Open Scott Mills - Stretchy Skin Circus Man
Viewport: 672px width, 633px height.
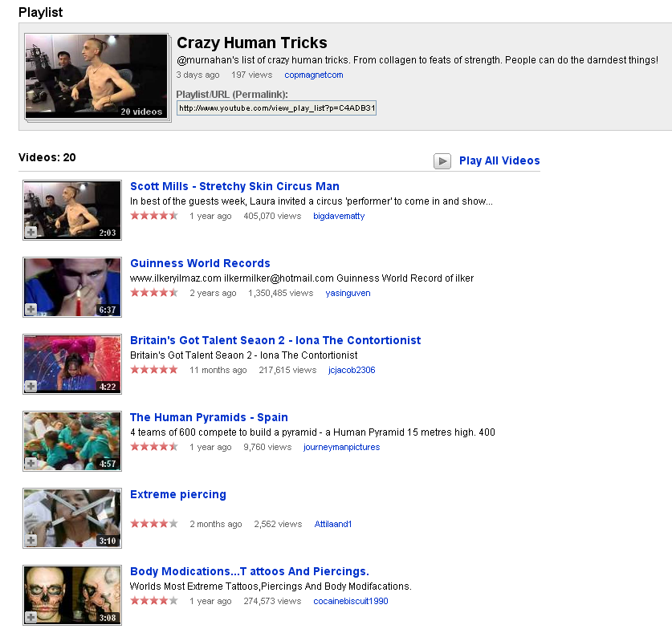[234, 186]
